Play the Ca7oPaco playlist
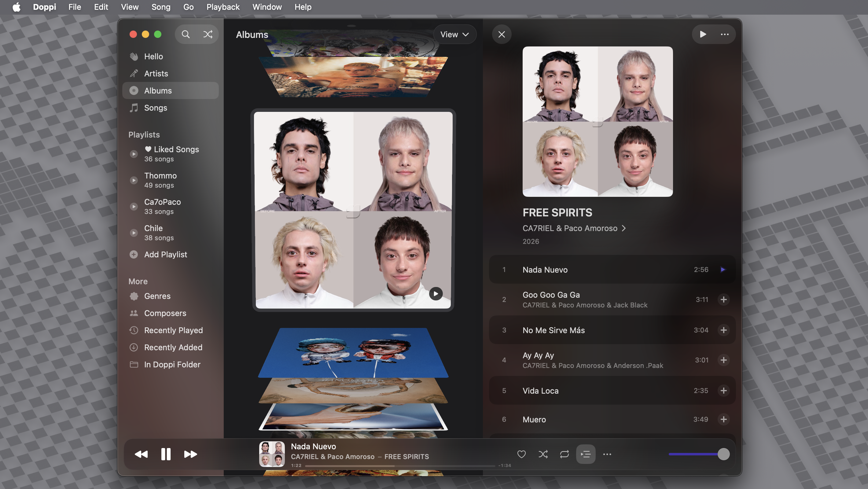Screen dimensions: 868x489 click(x=134, y=207)
